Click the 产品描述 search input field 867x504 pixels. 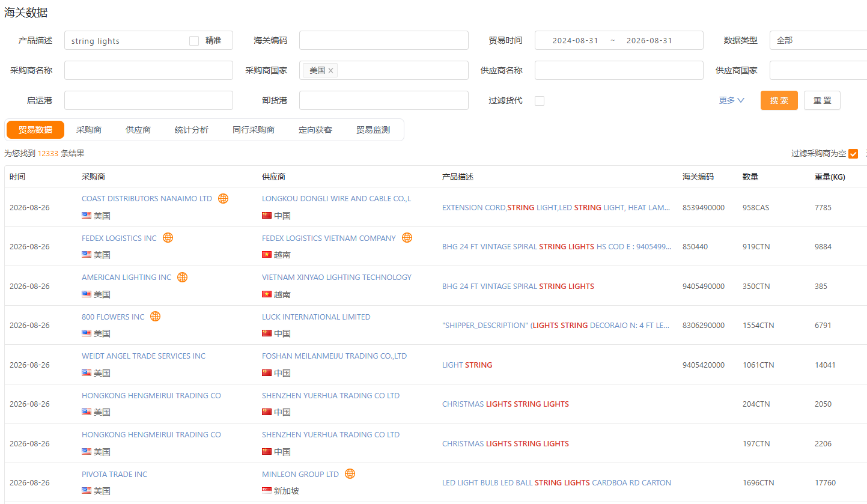pyautogui.click(x=148, y=40)
